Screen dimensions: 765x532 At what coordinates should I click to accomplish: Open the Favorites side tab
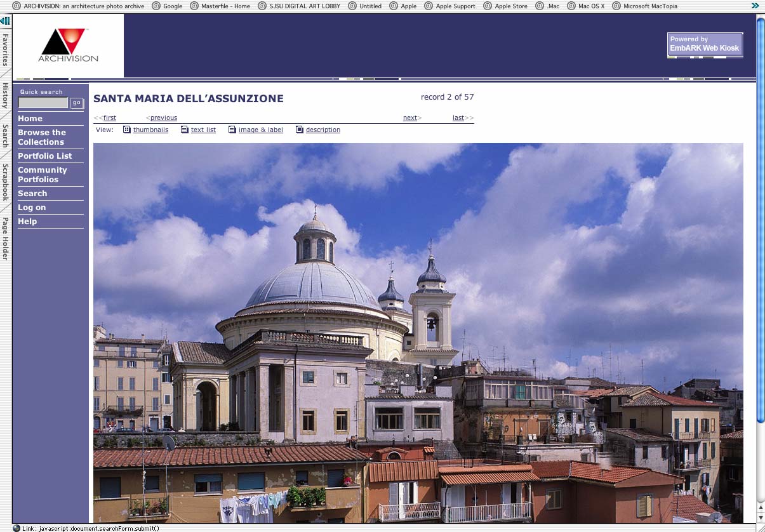[x=5, y=50]
